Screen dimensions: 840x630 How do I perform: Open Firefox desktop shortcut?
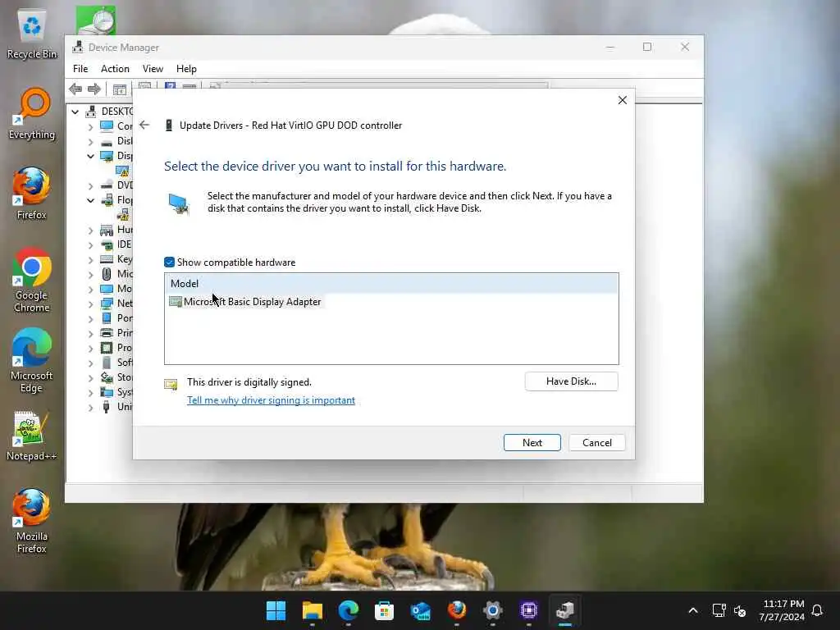click(x=32, y=194)
